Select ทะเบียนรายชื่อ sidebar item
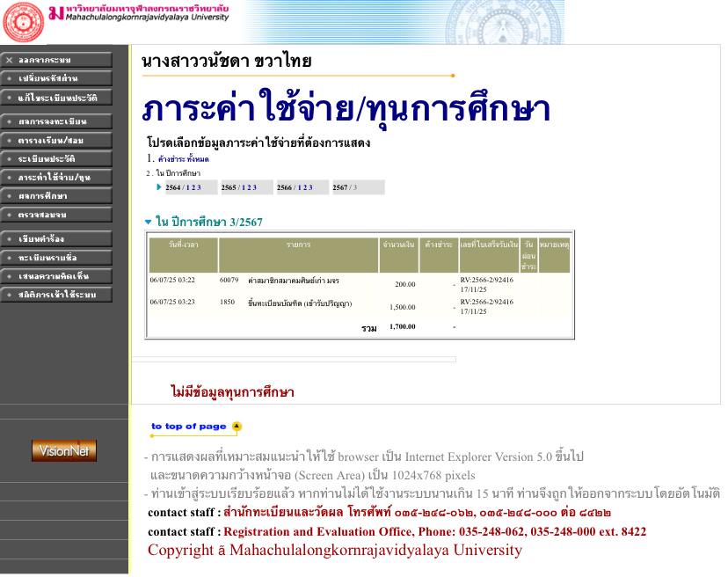The height and width of the screenshot is (577, 728). click(x=56, y=257)
